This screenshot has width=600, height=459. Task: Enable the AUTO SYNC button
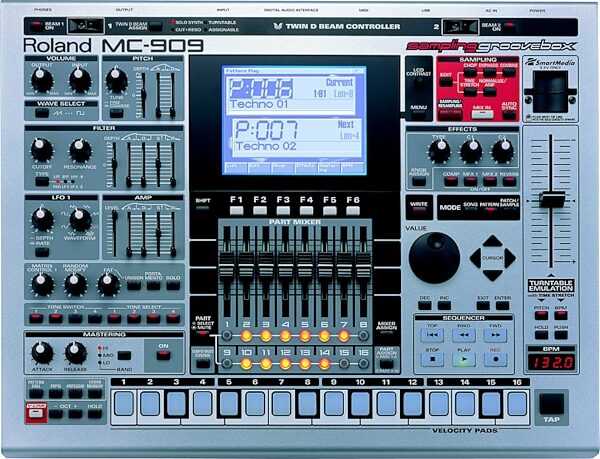tap(509, 115)
